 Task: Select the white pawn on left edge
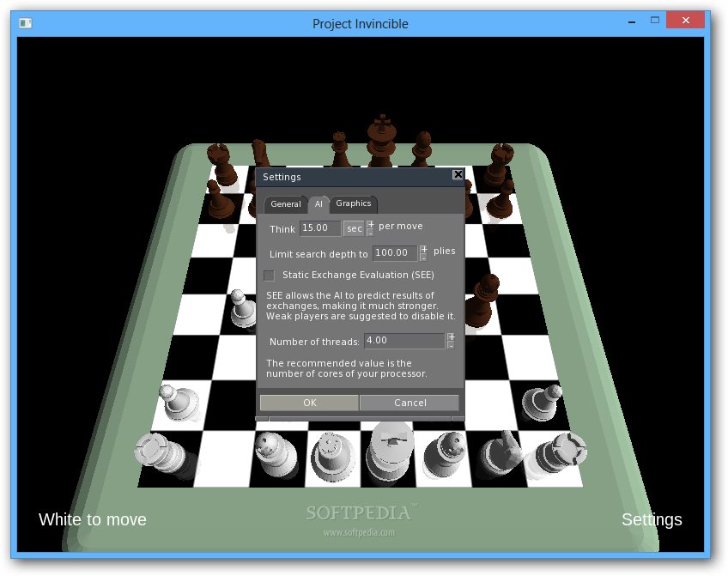[x=178, y=402]
